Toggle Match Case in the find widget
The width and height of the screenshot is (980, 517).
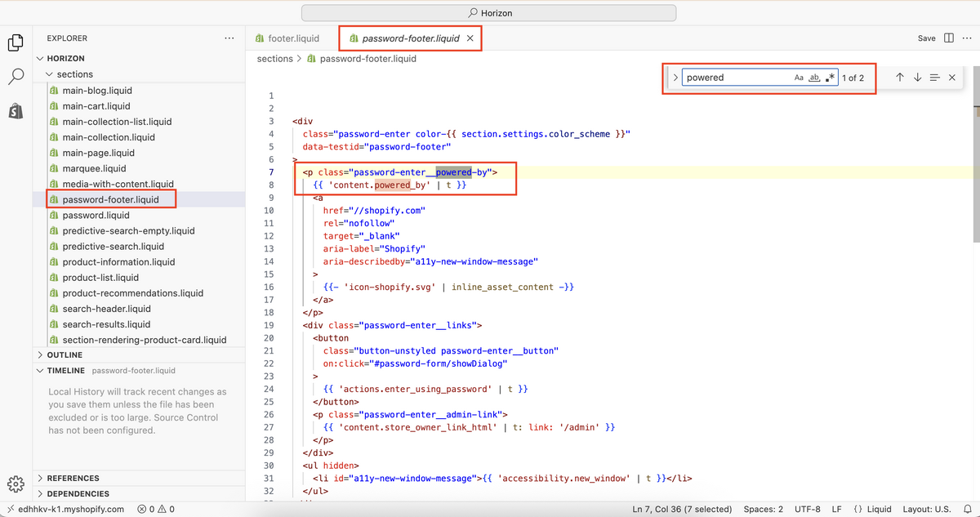click(x=799, y=77)
